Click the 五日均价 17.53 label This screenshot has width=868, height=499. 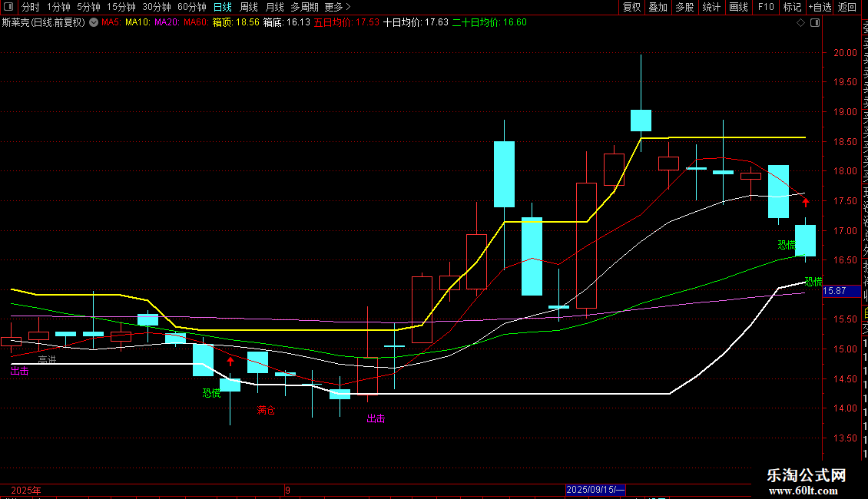[x=346, y=22]
